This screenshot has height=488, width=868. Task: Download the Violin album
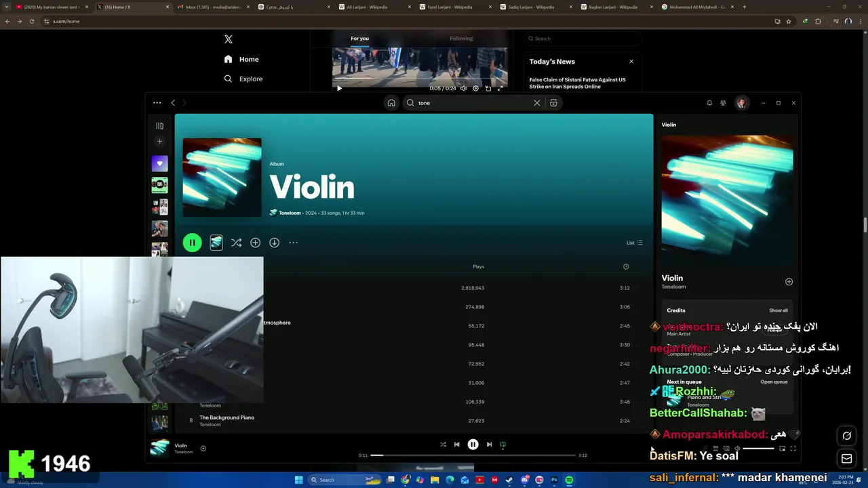(274, 243)
